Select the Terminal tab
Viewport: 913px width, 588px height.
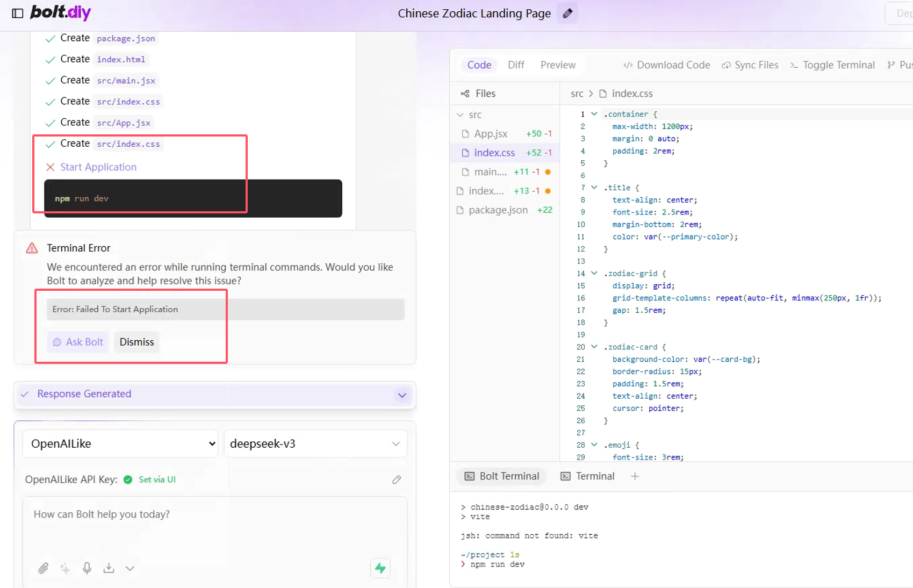587,476
